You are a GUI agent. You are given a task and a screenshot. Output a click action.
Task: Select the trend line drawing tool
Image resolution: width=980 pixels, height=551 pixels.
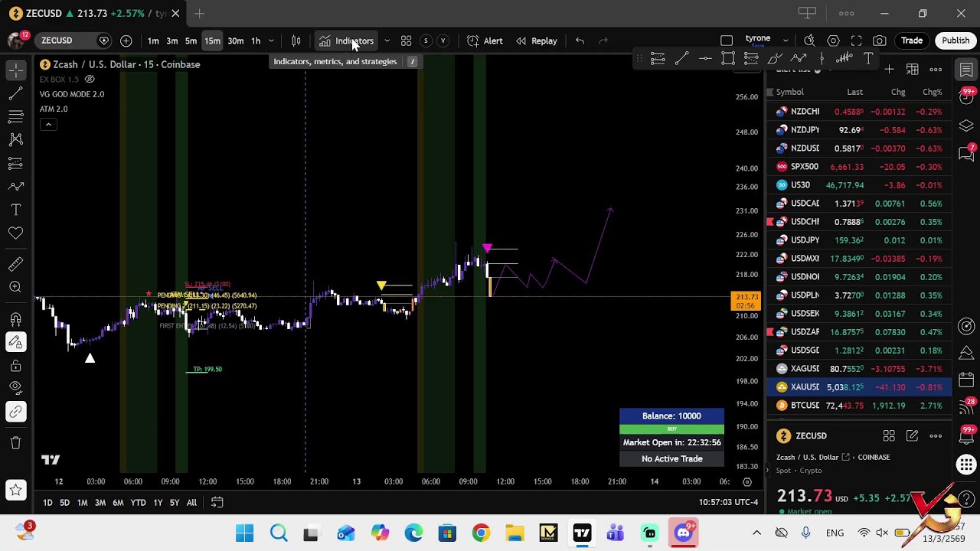click(x=15, y=93)
